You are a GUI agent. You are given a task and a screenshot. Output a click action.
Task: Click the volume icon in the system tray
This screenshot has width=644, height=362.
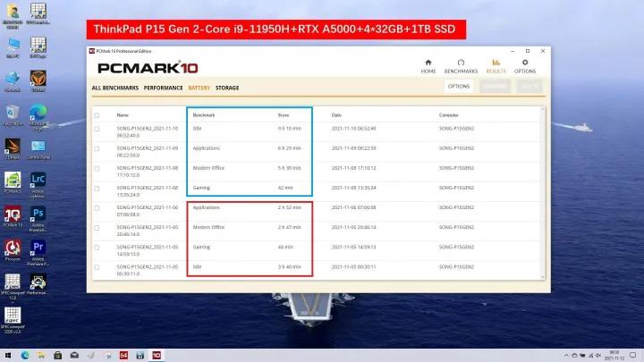tap(597, 356)
